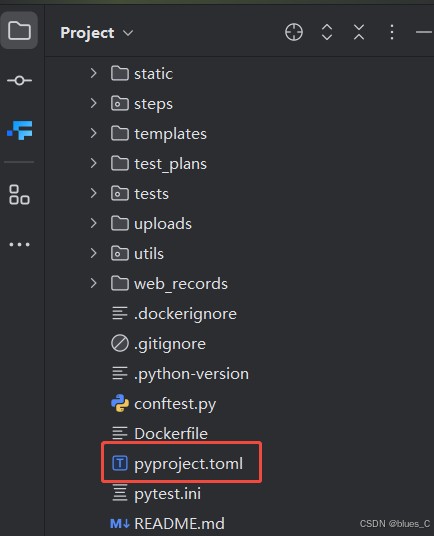Open the Project panel options kebab menu
The image size is (434, 536).
392,32
